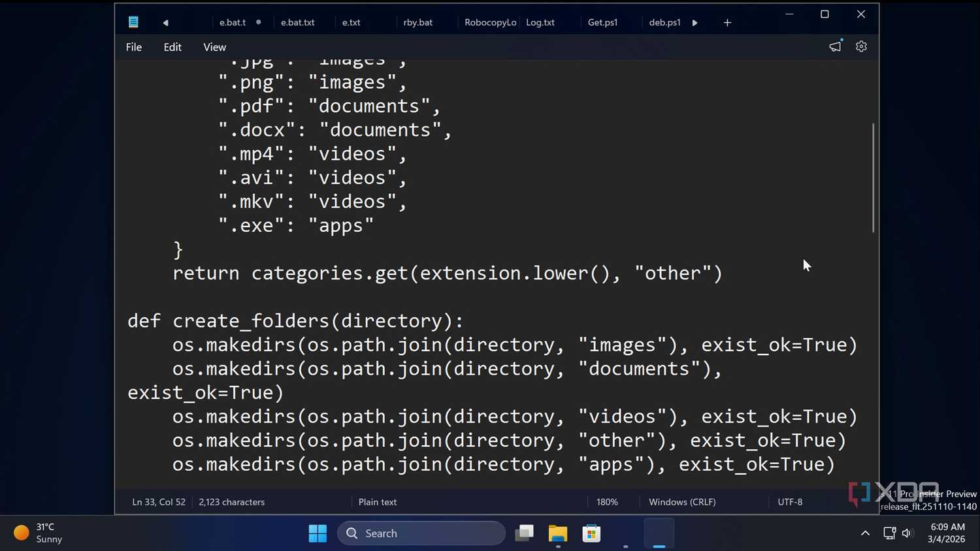Click the Ln 33, Col 52 position indicator
The image size is (980, 551).
point(159,502)
